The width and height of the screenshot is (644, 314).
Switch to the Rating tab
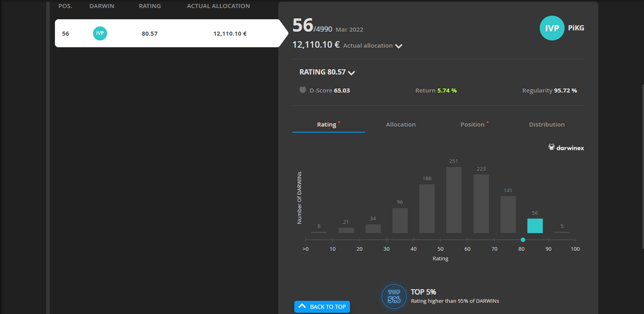328,124
